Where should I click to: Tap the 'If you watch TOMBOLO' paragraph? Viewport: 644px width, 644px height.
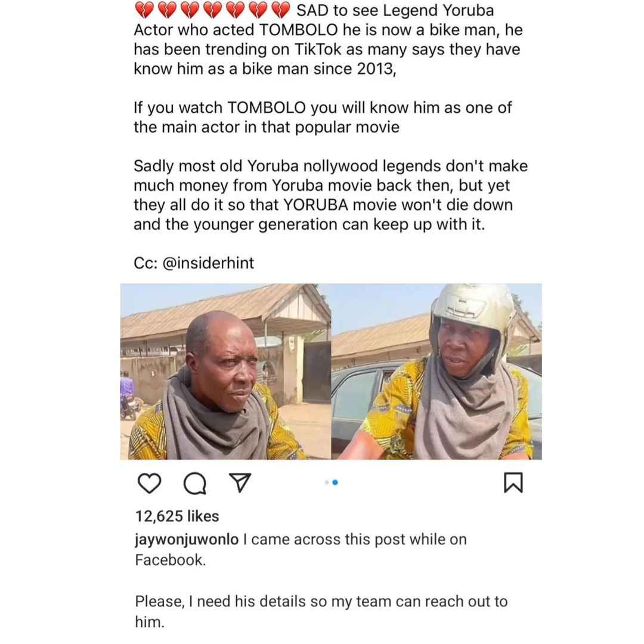click(x=323, y=117)
